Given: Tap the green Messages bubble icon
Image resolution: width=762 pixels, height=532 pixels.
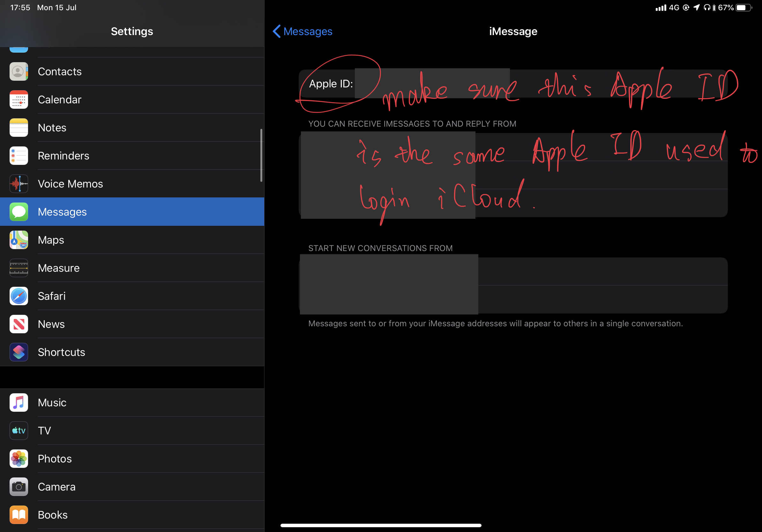Looking at the screenshot, I should [x=19, y=211].
